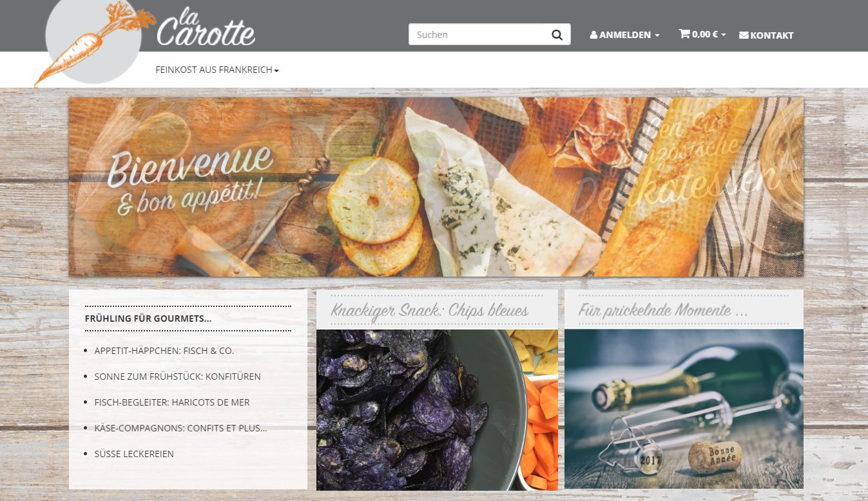Click the envelope icon beside Kontakt
Viewport: 868px width, 501px height.
click(744, 35)
